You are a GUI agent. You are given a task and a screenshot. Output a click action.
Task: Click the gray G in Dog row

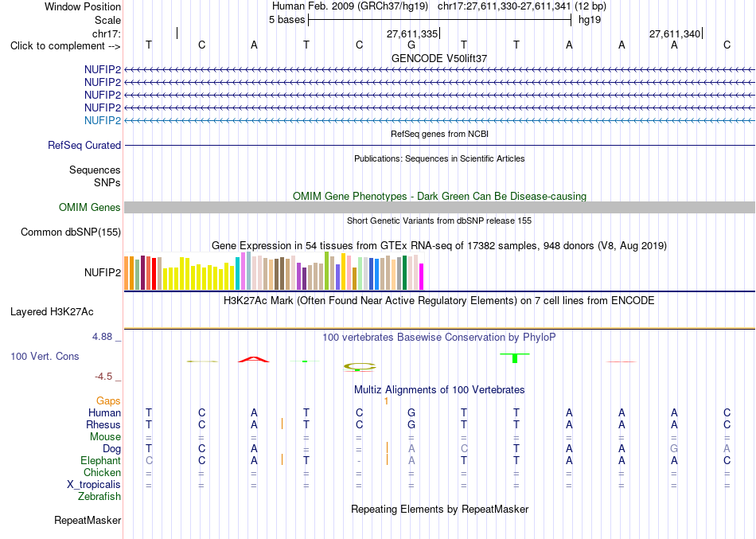pos(674,449)
